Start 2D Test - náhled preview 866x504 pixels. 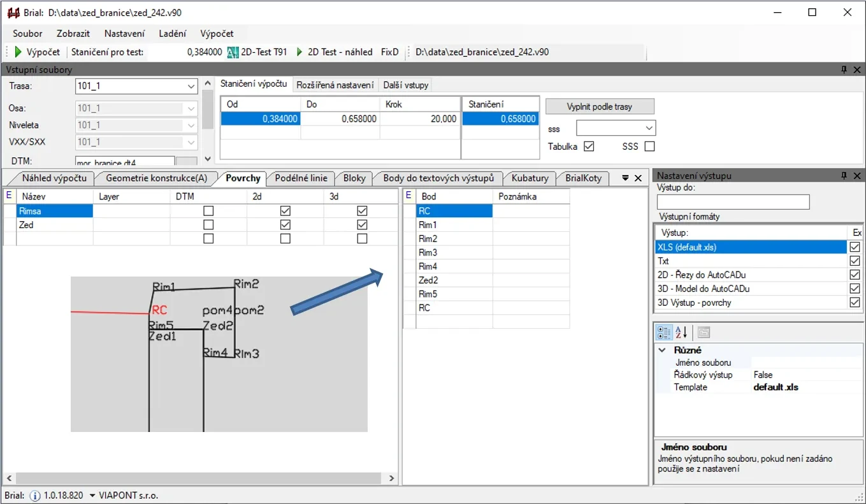(299, 52)
